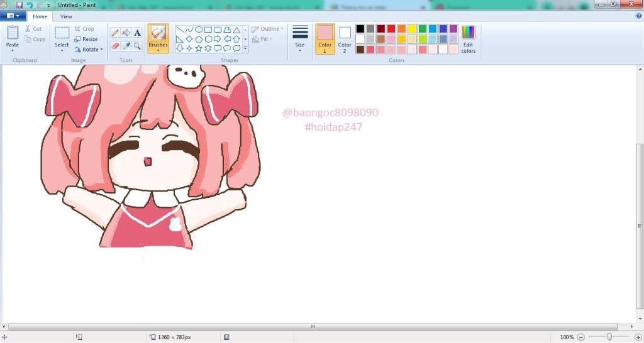The height and width of the screenshot is (343, 644).
Task: Pick the Rounded rectangle shape
Action: [x=218, y=30]
